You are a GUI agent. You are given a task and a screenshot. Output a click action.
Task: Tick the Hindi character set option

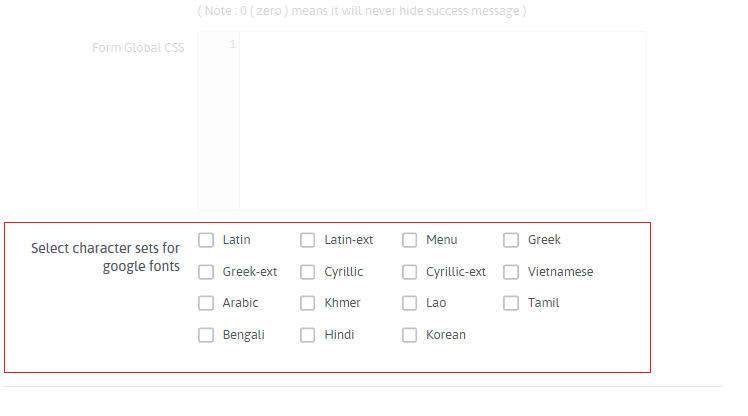click(308, 335)
